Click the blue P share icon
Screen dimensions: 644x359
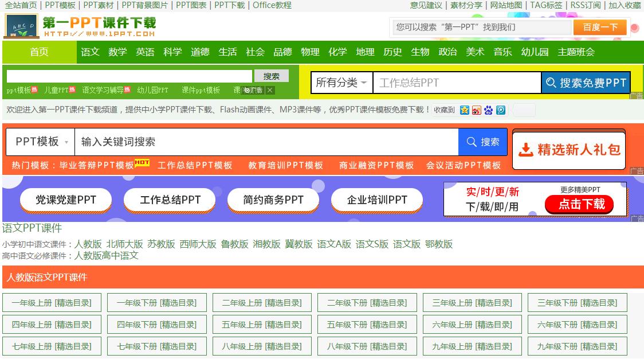pyautogui.click(x=501, y=110)
